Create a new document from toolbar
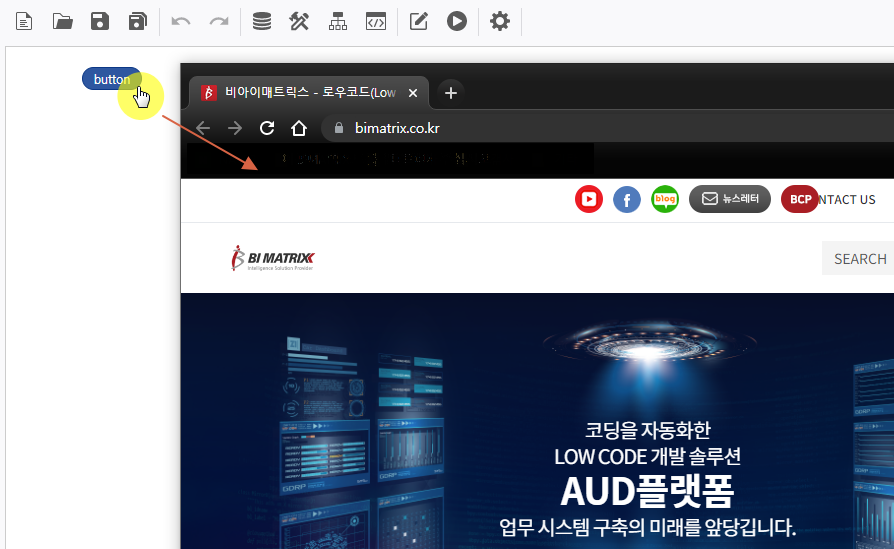894x549 pixels. (x=24, y=22)
